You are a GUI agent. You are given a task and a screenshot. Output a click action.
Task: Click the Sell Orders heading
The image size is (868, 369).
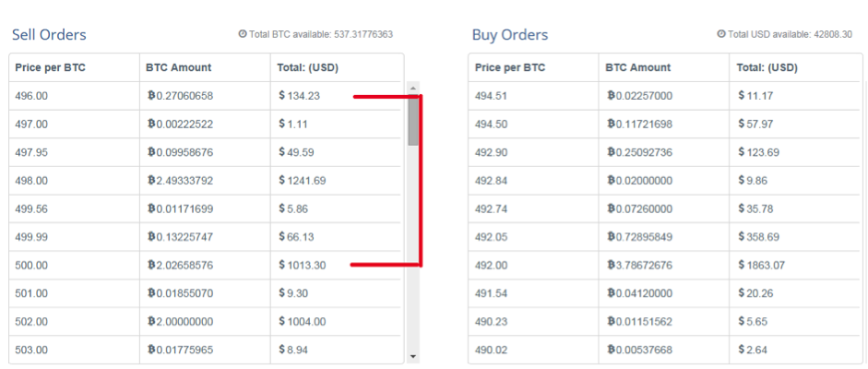click(x=49, y=35)
